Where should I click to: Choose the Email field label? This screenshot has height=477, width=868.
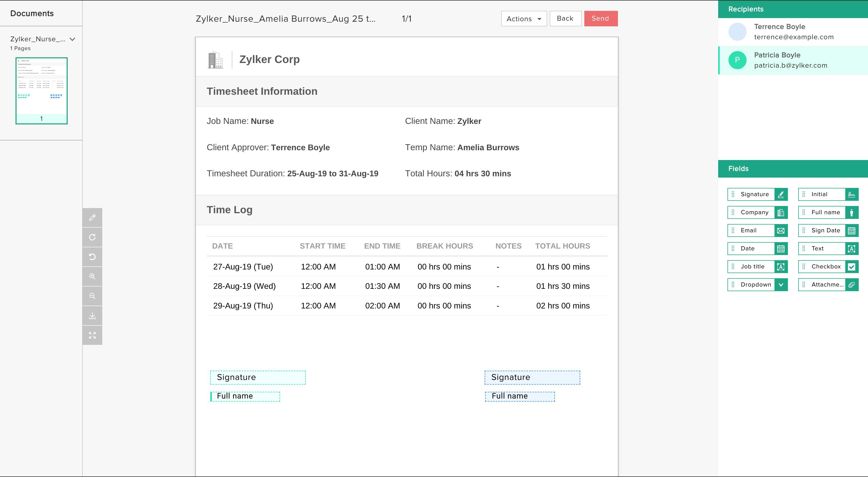pos(748,230)
